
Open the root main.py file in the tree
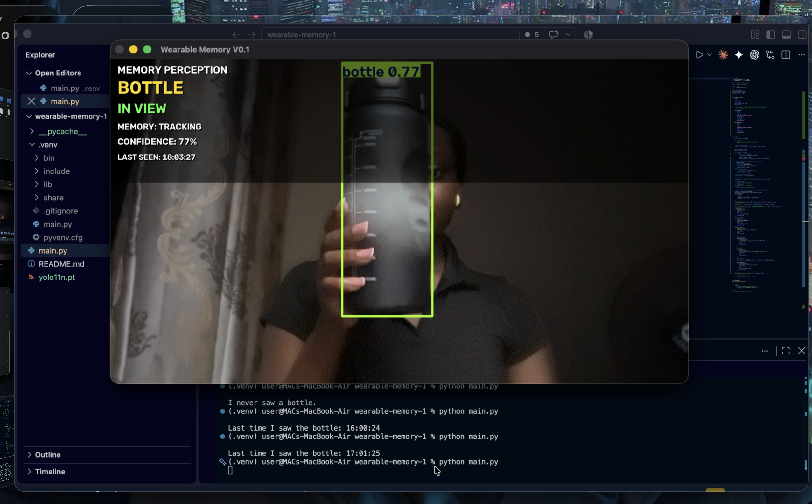(53, 251)
